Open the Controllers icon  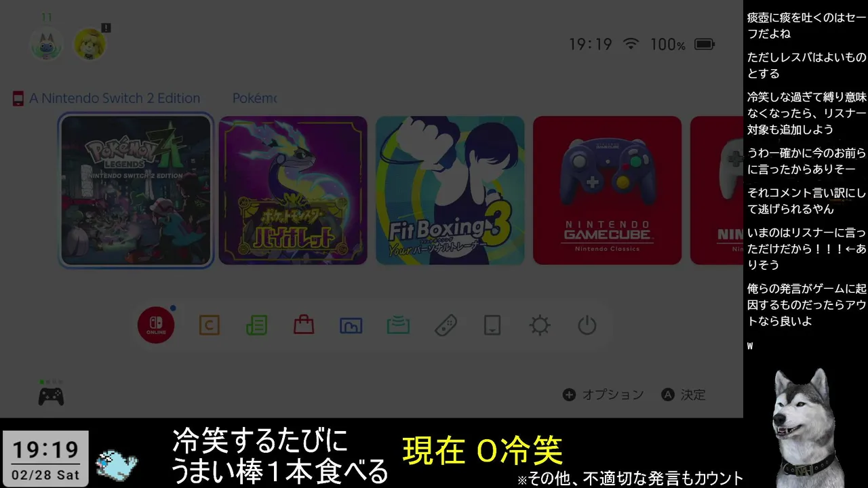click(446, 326)
